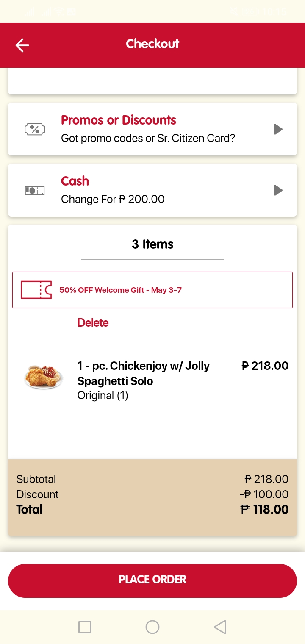Delete the applied Welcome Gift coupon

coord(93,323)
